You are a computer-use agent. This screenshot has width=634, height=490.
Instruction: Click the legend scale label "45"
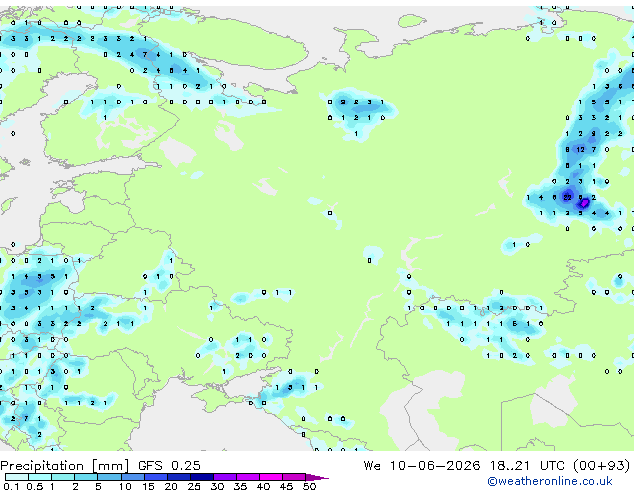pos(286,486)
